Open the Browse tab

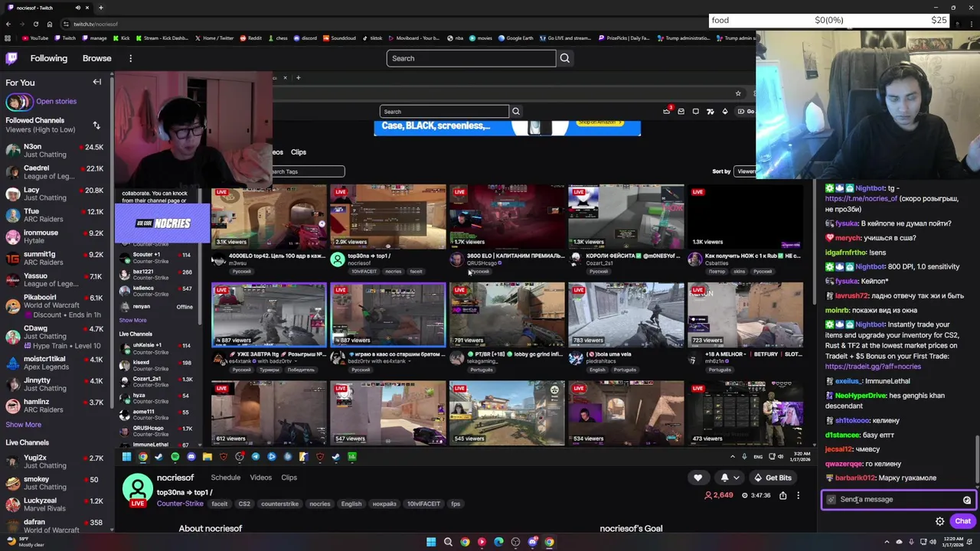pos(96,58)
